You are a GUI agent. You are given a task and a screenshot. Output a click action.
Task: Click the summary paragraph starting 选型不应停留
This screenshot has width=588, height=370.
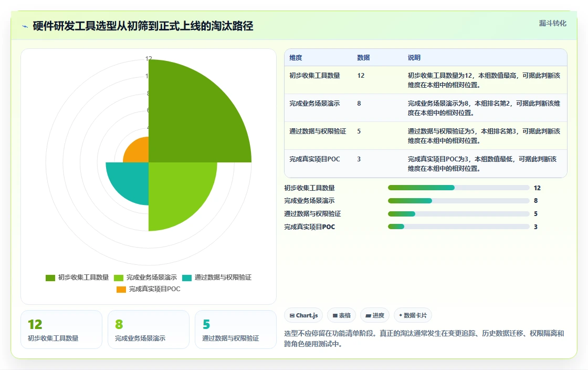click(x=424, y=338)
